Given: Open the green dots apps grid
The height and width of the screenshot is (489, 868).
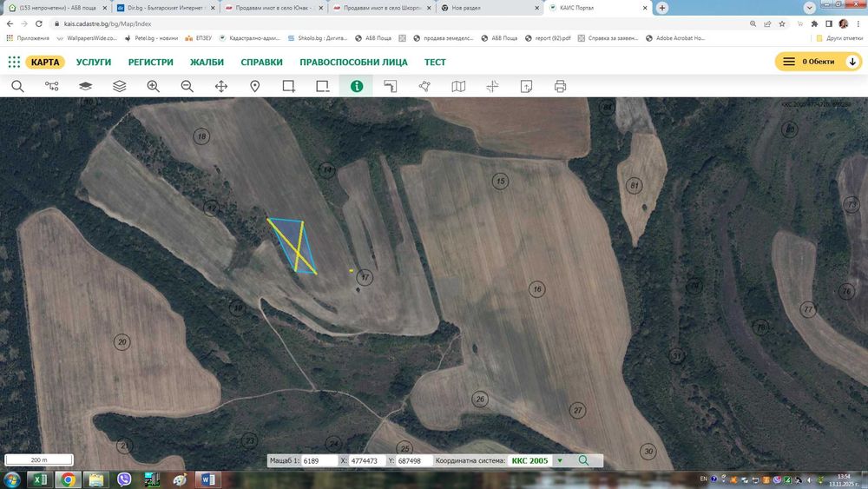Looking at the screenshot, I should pos(15,62).
